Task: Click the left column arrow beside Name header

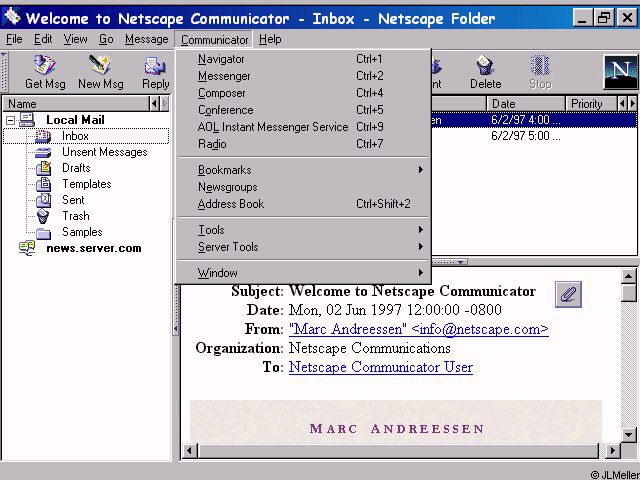Action: tap(154, 104)
